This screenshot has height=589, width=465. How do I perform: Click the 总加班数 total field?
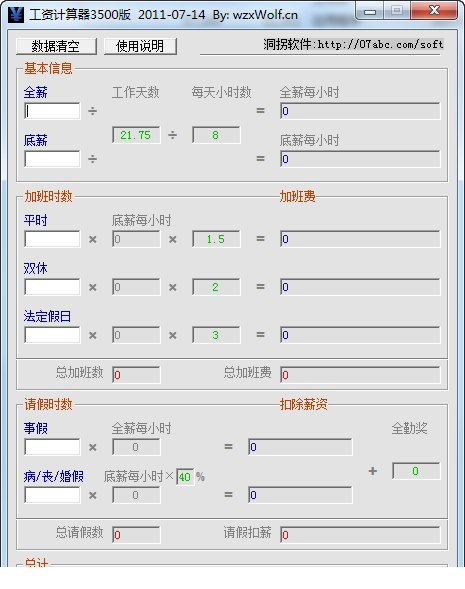tap(136, 375)
